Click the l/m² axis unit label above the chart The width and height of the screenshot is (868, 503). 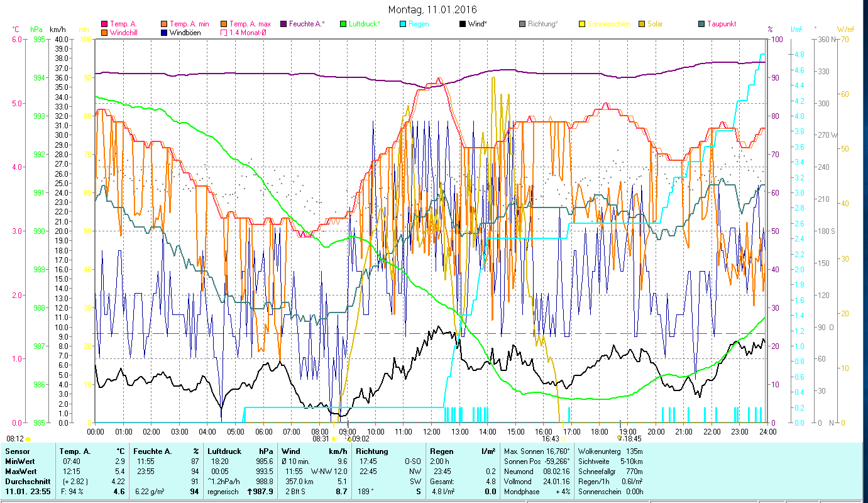796,29
